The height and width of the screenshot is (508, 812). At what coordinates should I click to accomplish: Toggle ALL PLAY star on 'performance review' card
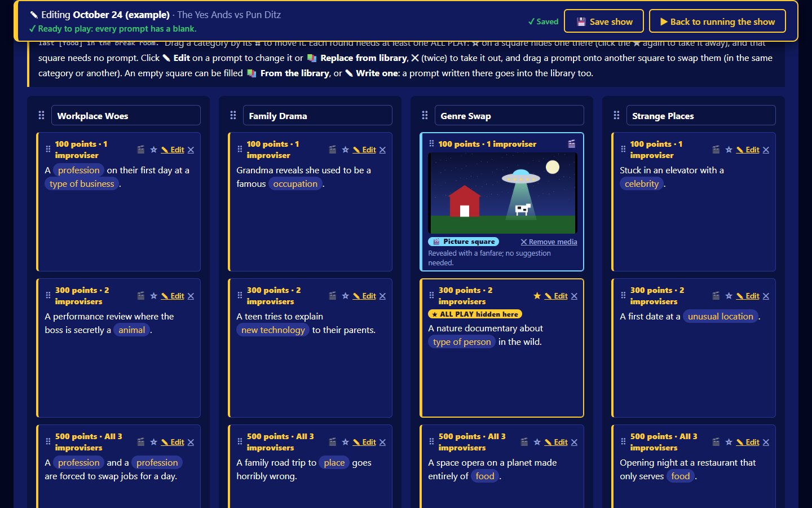pos(153,296)
